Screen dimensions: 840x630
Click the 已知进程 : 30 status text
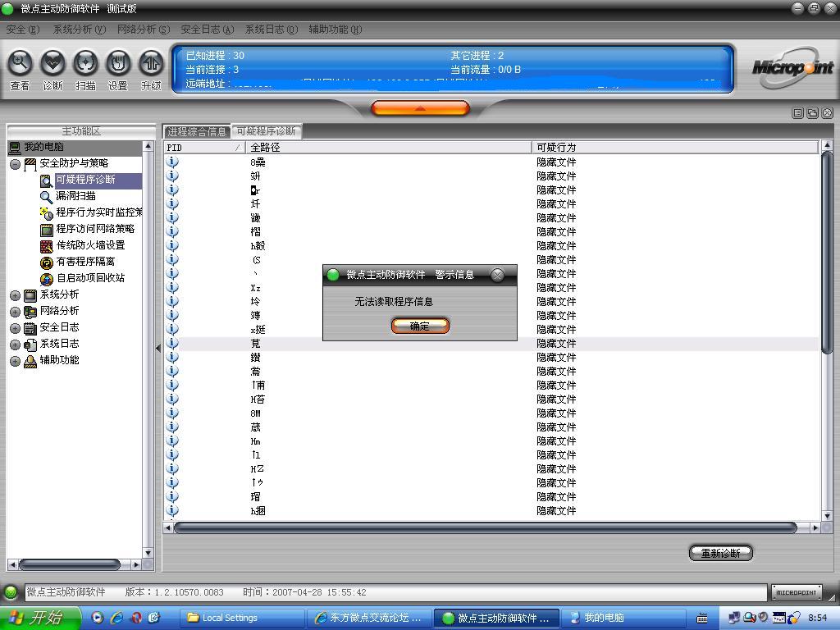point(215,55)
